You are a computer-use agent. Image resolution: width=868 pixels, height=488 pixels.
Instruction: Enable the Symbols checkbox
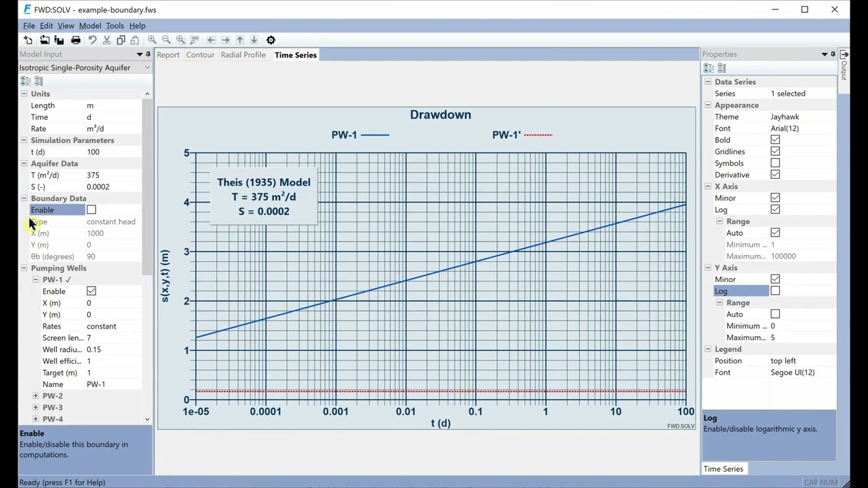775,163
